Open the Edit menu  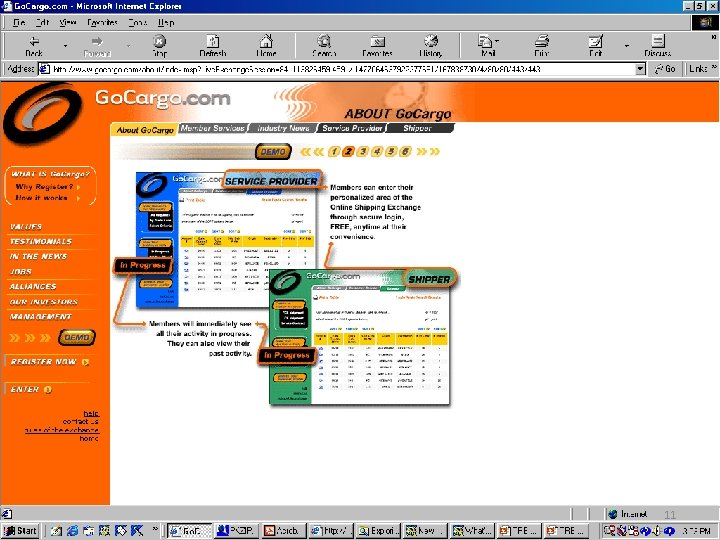click(x=42, y=22)
